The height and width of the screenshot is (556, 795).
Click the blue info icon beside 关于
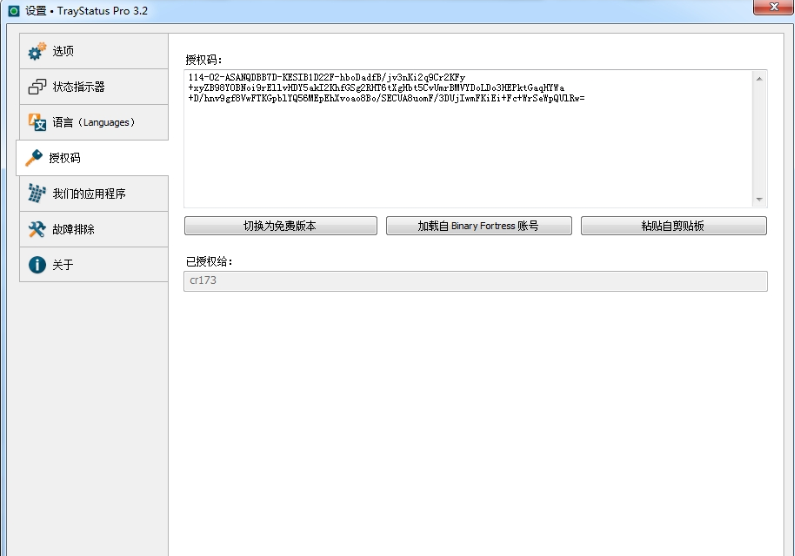tap(37, 265)
